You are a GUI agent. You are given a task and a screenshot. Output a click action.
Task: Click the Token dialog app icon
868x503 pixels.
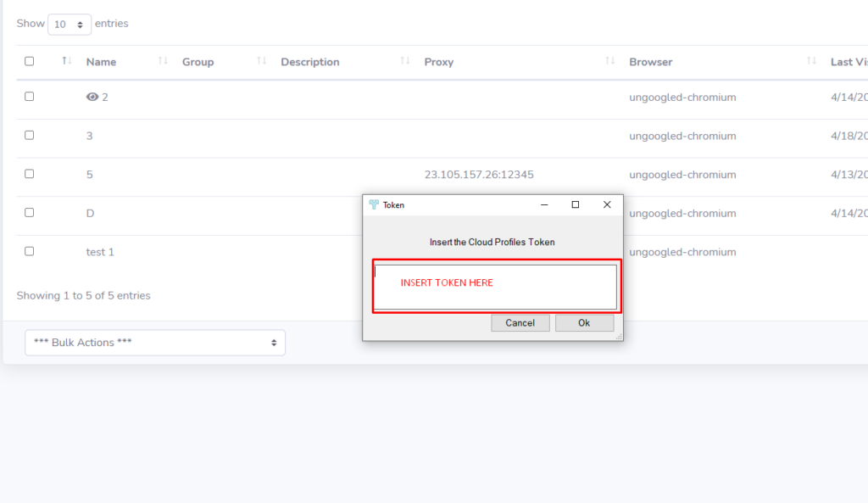point(374,204)
